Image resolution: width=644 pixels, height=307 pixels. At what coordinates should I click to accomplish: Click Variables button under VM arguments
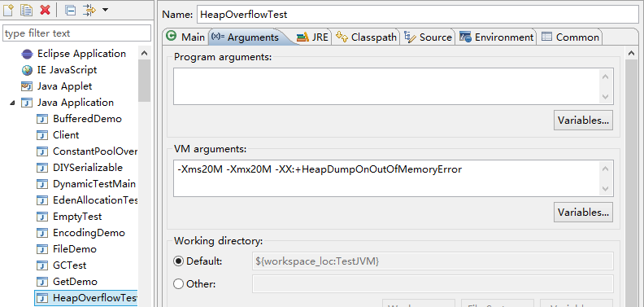(583, 213)
